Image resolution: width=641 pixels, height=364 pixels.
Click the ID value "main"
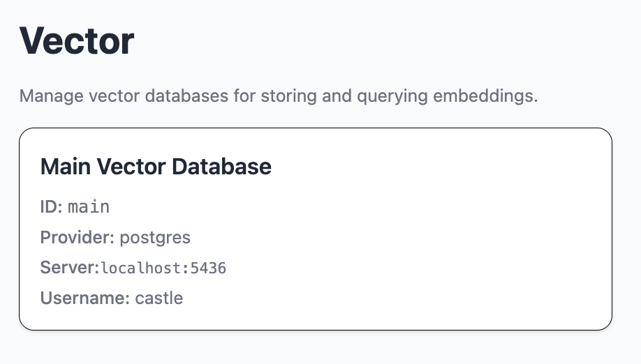89,207
